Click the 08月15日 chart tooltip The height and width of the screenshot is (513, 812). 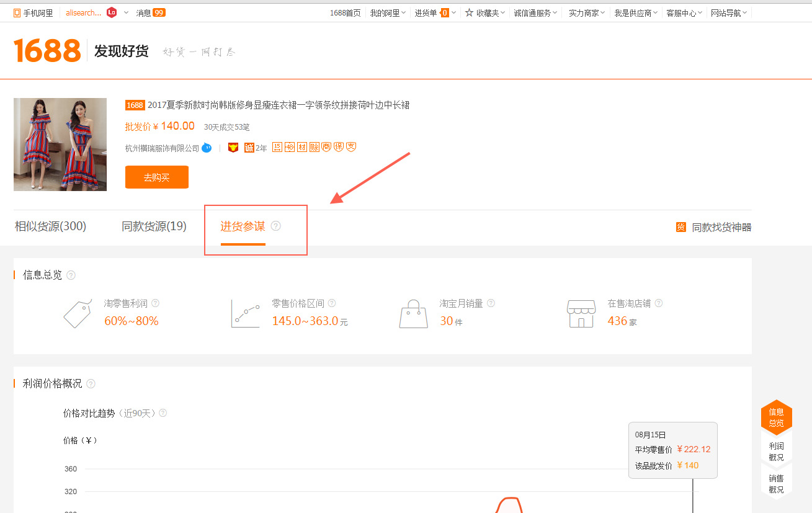673,450
